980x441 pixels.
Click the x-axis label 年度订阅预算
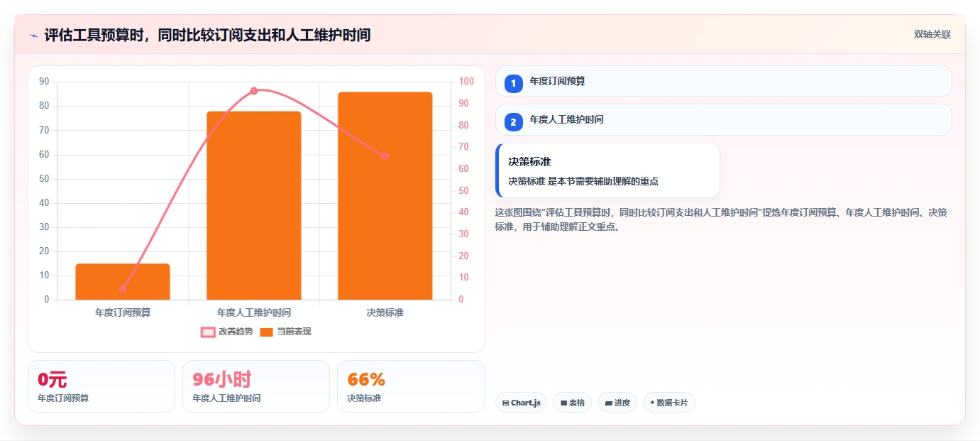tap(123, 312)
